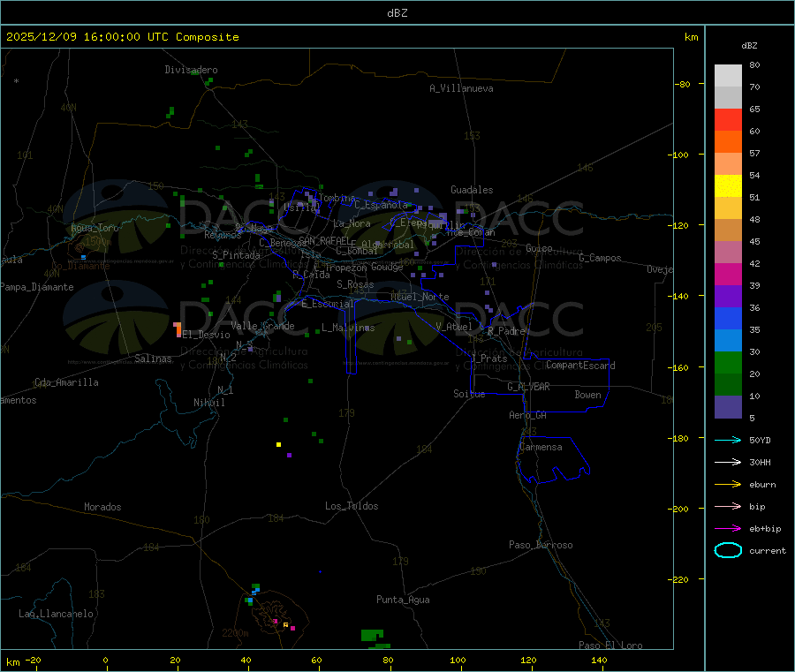795x672 pixels.
Task: Click the 'Morados' map label
Action: click(103, 507)
